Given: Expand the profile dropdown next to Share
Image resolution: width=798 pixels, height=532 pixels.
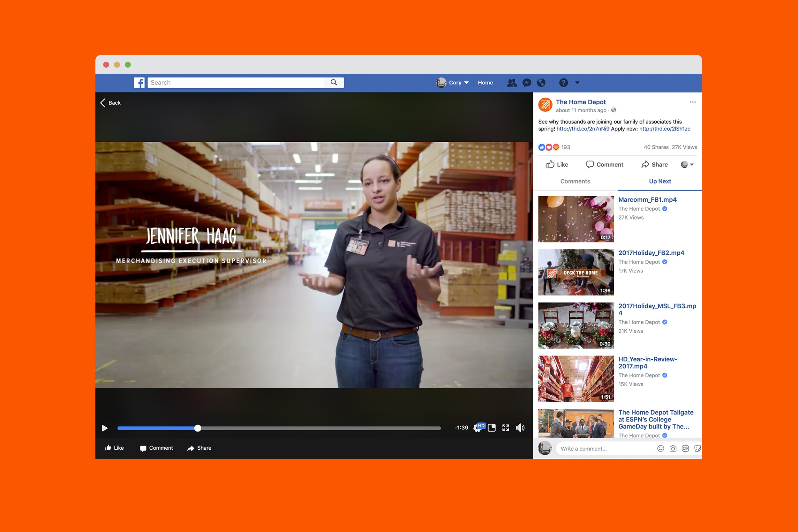Looking at the screenshot, I should (x=687, y=165).
